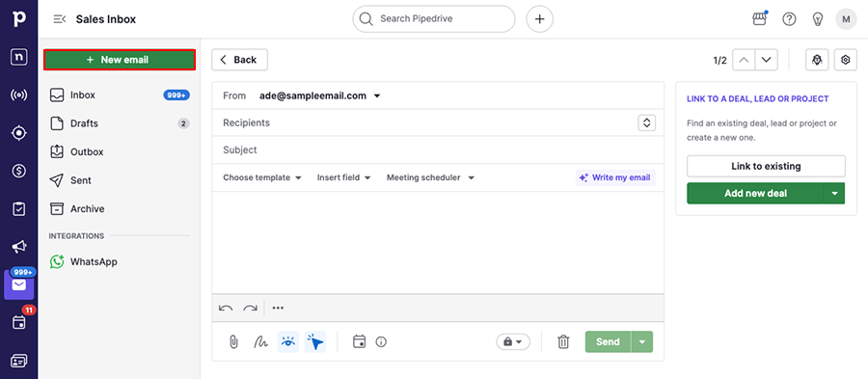Toggle email open tracking eye icon

point(287,342)
